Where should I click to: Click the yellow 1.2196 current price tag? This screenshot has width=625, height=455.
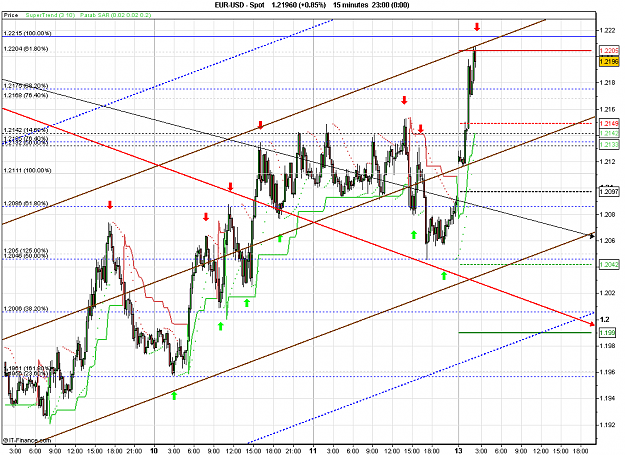609,62
